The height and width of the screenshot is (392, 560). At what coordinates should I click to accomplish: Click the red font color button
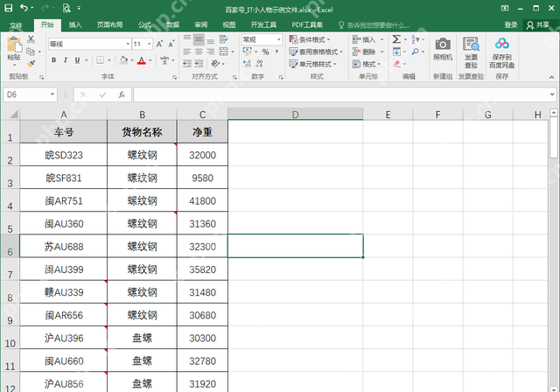[x=142, y=60]
